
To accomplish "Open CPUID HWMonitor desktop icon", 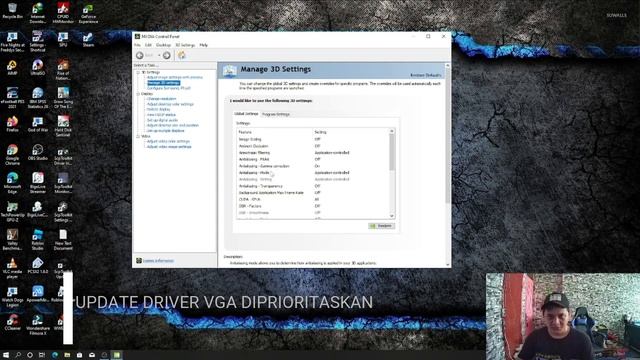I will coord(63,13).
